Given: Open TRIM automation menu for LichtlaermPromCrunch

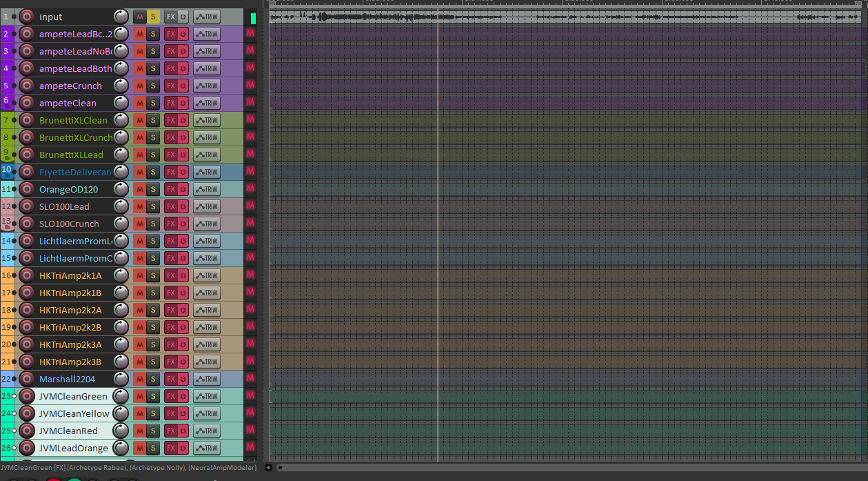Looking at the screenshot, I should click(x=207, y=258).
